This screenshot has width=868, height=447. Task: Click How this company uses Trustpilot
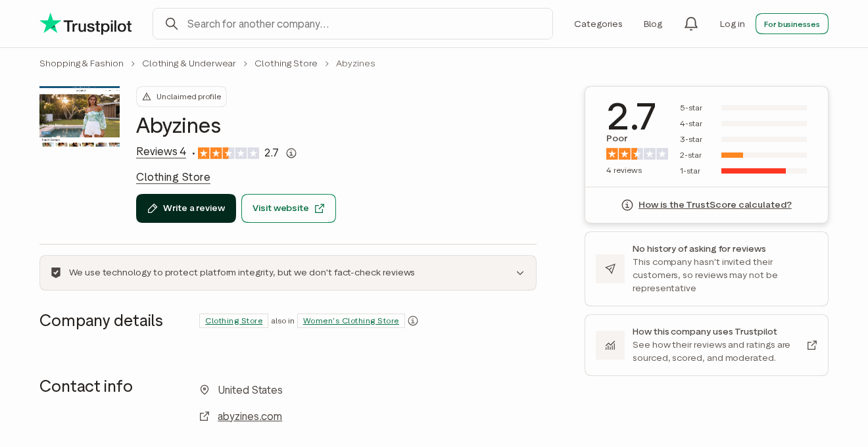point(706,345)
